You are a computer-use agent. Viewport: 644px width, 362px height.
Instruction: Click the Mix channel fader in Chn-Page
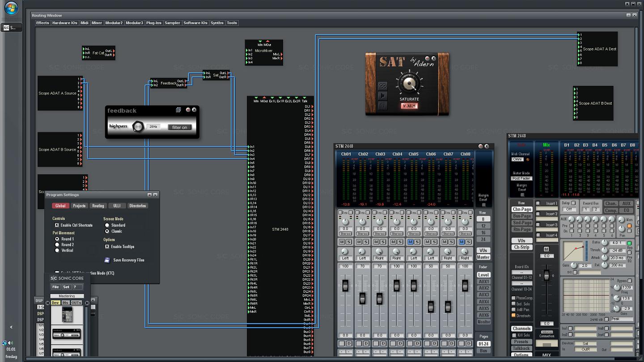pyautogui.click(x=546, y=276)
